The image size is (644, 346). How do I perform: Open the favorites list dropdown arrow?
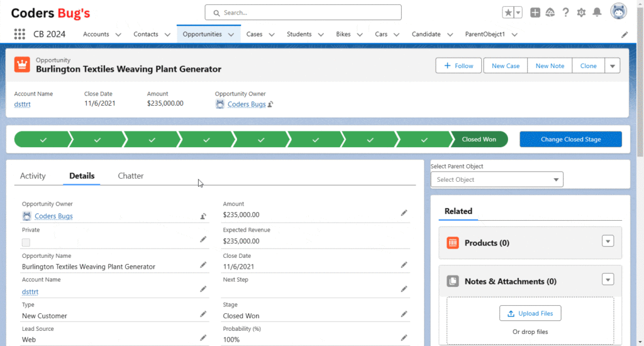518,13
